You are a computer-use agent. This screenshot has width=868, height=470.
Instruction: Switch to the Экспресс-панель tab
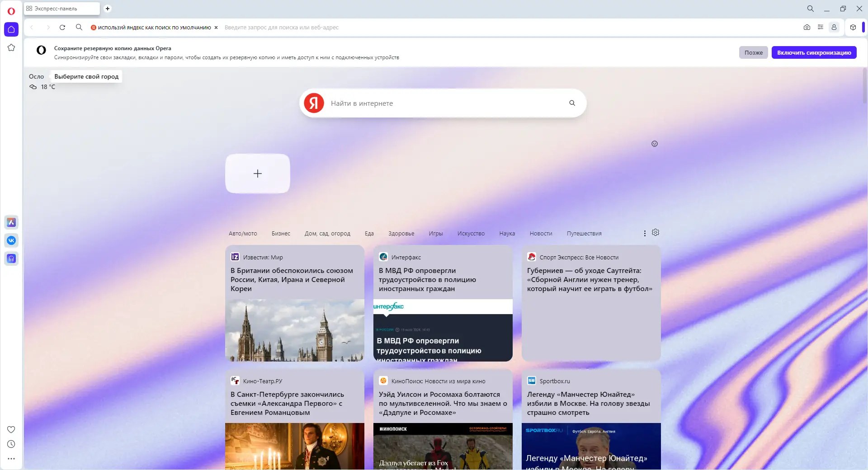point(62,9)
